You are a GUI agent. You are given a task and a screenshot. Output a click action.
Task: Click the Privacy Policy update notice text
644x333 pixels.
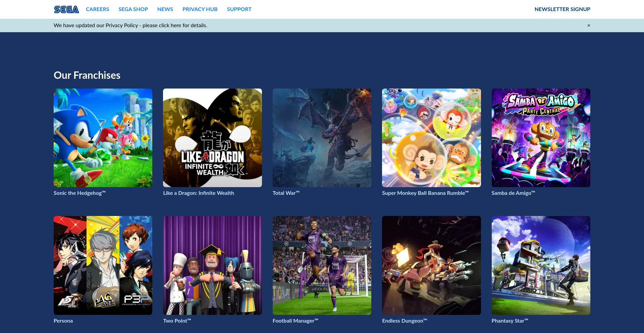click(130, 25)
